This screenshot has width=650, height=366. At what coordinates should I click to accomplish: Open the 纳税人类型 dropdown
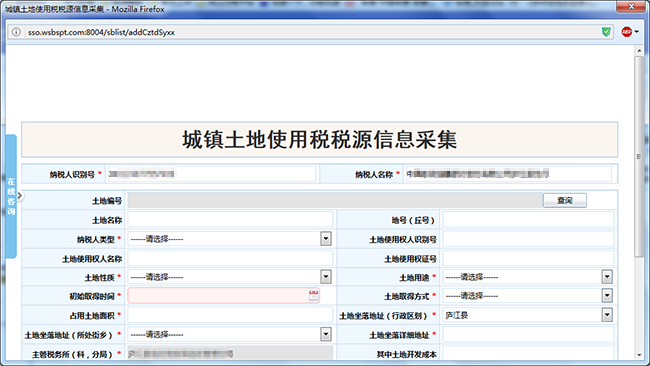click(230, 239)
